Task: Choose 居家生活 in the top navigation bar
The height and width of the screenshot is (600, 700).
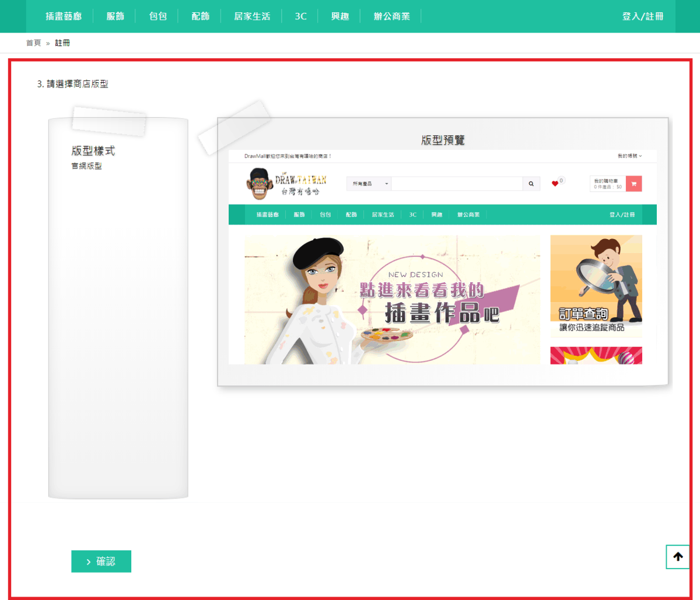Action: pos(252,16)
